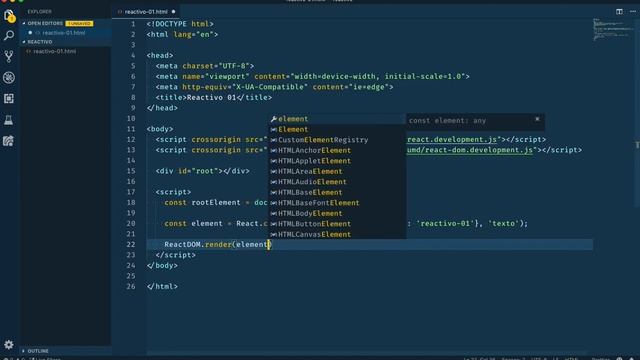
Task: Choose the HTMLAreaElement suggestion
Action: tap(337, 171)
